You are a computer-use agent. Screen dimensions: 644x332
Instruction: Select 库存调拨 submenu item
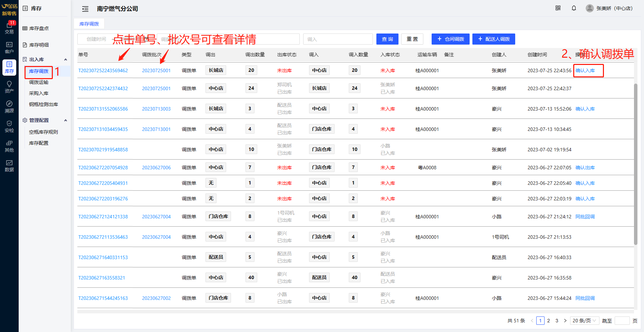click(39, 71)
